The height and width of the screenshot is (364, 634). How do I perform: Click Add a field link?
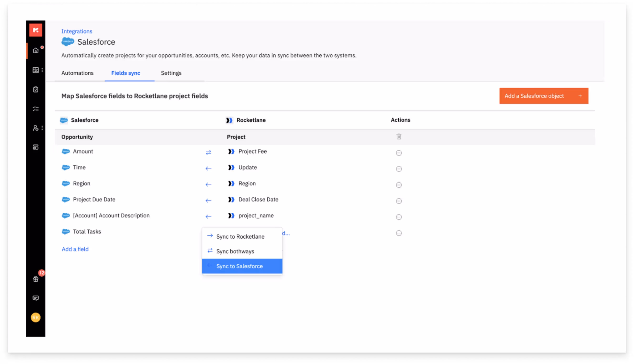75,249
